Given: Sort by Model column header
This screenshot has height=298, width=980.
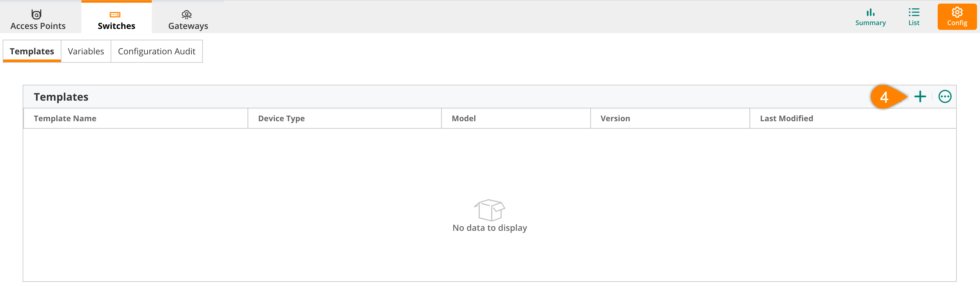Looking at the screenshot, I should pyautogui.click(x=516, y=119).
